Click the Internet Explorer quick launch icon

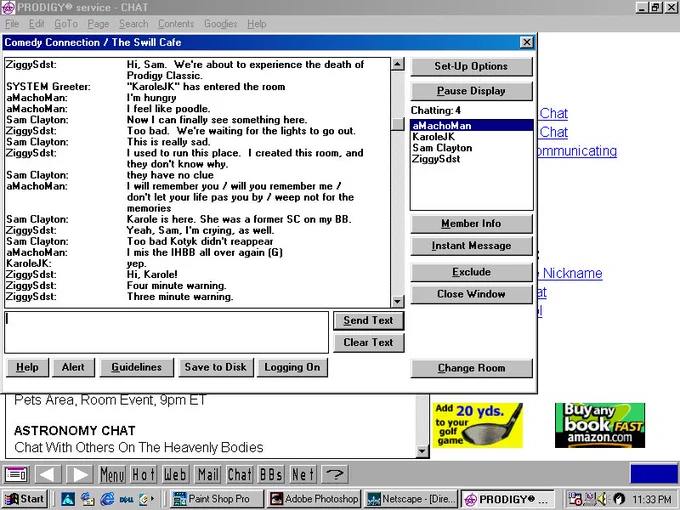click(107, 499)
